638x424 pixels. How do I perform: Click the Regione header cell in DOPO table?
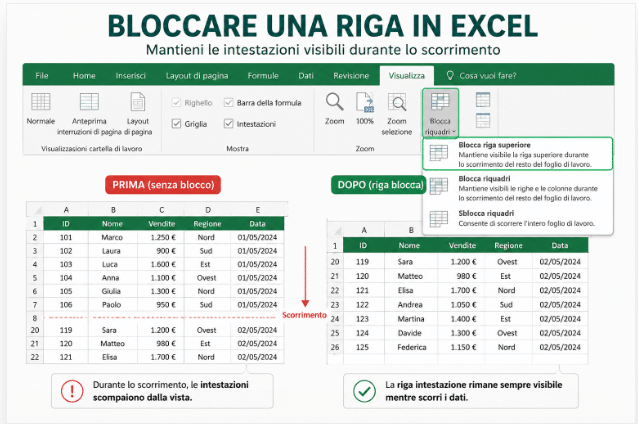coord(508,245)
